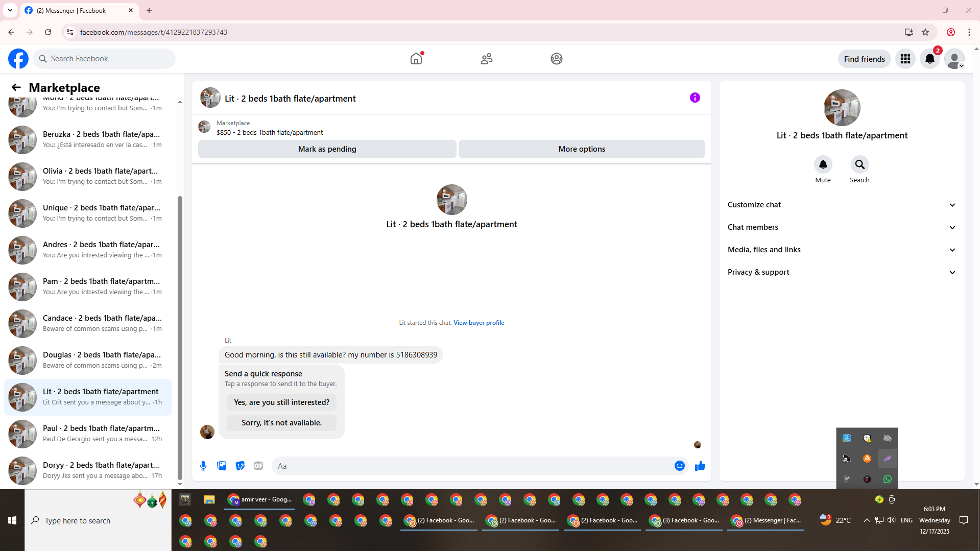
Task: Bookmark this page with star icon
Action: point(925,32)
